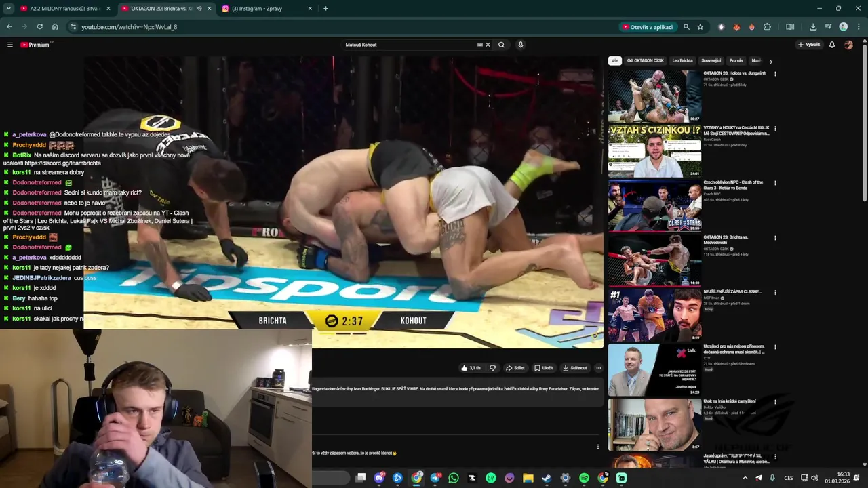The image size is (868, 488).
Task: Open options for OKTAGON 23: Brichta video
Action: (775, 238)
